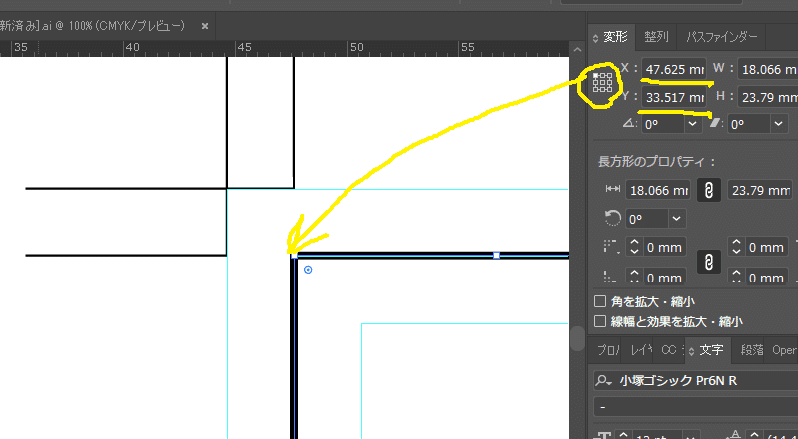The width and height of the screenshot is (798, 439).
Task: Click the shear icon in Transform panel
Action: coord(716,123)
